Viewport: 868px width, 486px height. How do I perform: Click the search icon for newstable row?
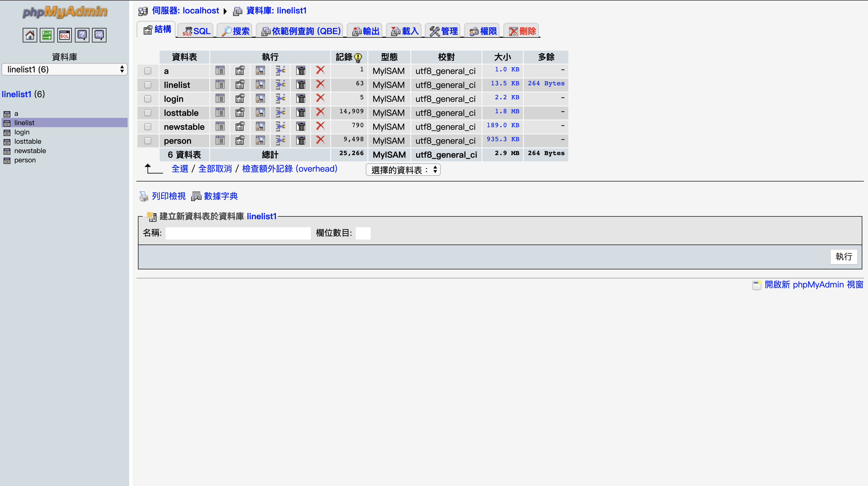(260, 126)
